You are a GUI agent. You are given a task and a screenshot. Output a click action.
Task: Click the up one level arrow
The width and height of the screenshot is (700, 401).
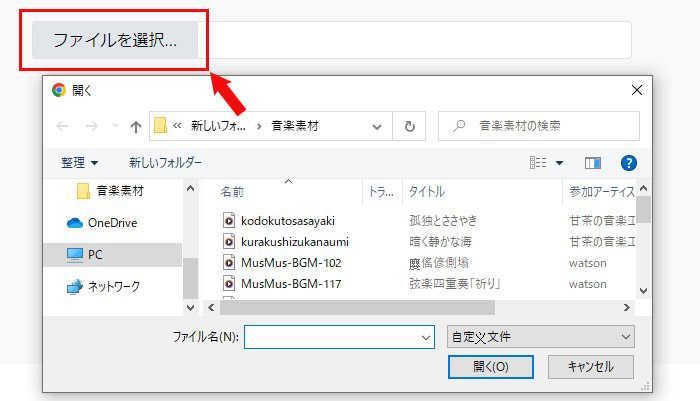pos(136,127)
